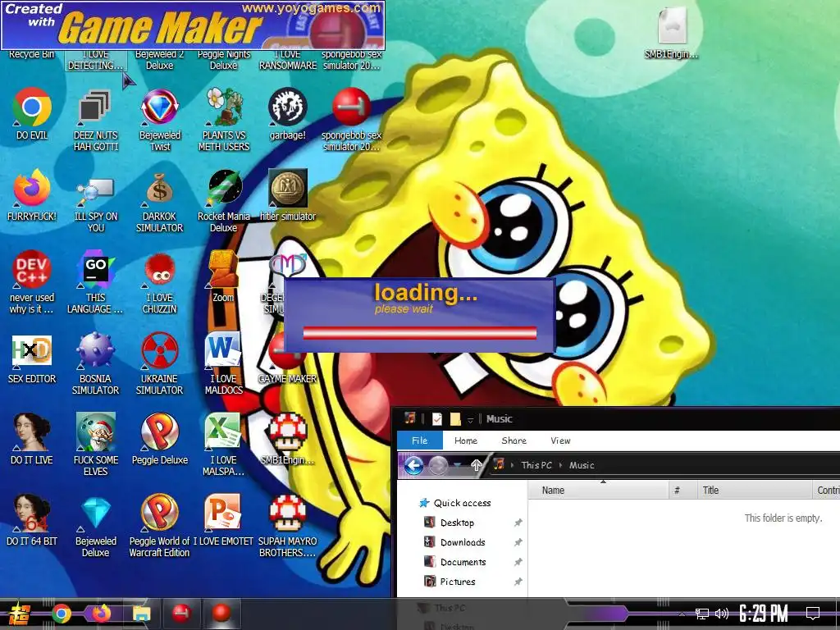
Task: Click Music in the address breadcrumb
Action: [x=582, y=465]
